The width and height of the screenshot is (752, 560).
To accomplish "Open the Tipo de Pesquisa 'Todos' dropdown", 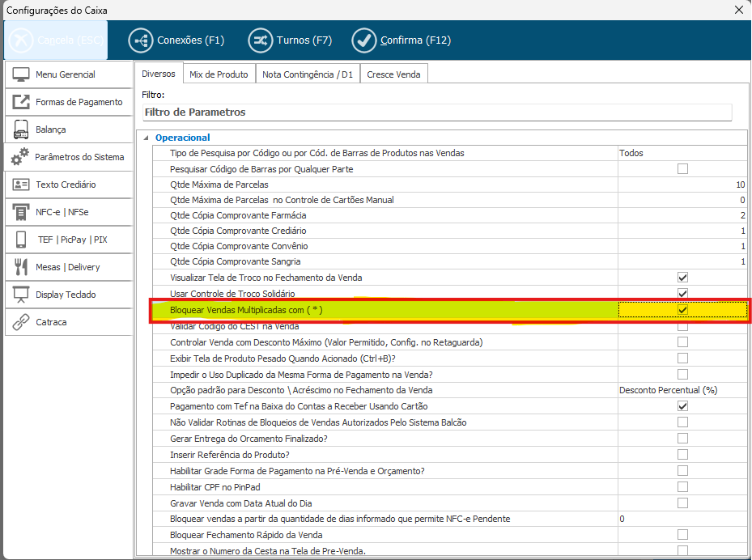I will pyautogui.click(x=682, y=153).
